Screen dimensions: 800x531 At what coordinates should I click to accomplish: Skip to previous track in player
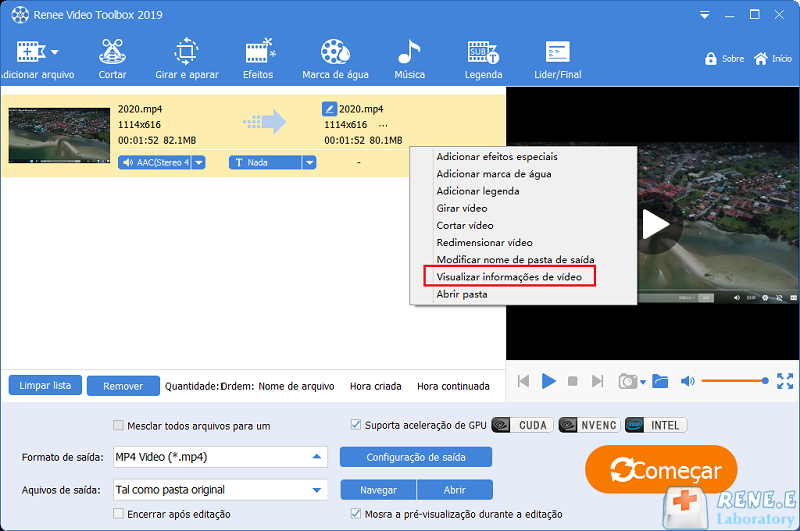point(523,381)
